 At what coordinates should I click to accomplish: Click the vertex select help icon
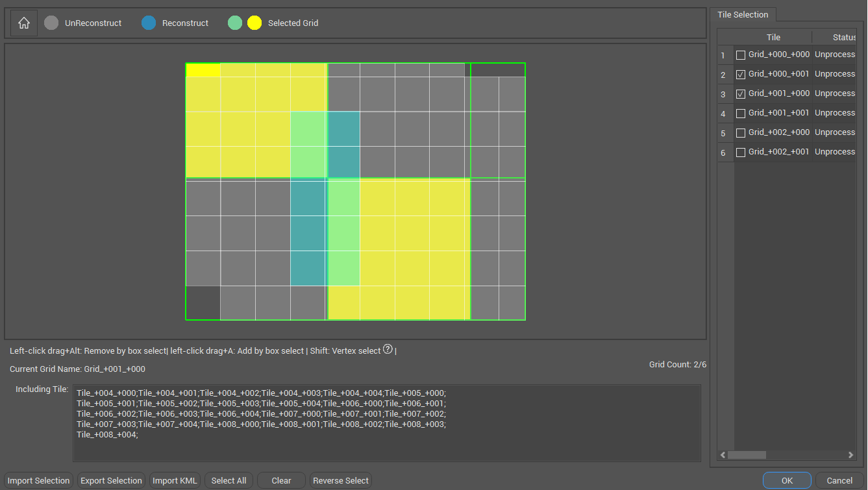[388, 349]
